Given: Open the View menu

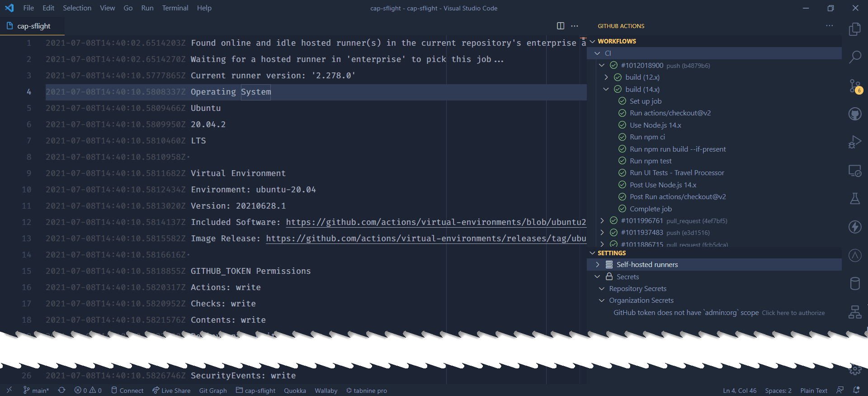Looking at the screenshot, I should (x=107, y=8).
